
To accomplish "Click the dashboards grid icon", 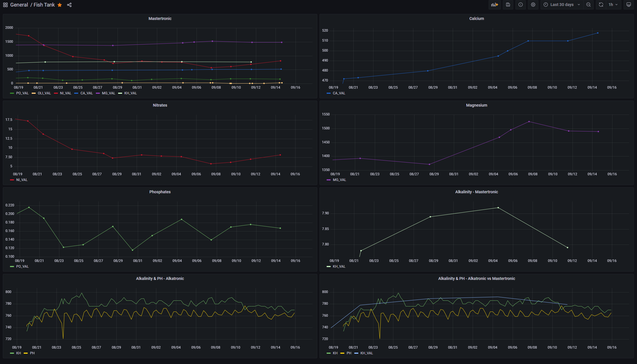I will click(5, 5).
